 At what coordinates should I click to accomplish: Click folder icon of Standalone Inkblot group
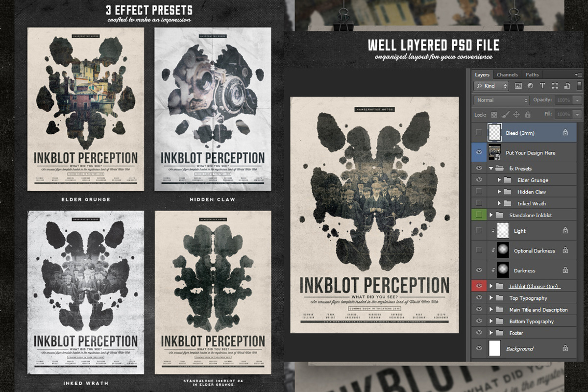pos(499,215)
